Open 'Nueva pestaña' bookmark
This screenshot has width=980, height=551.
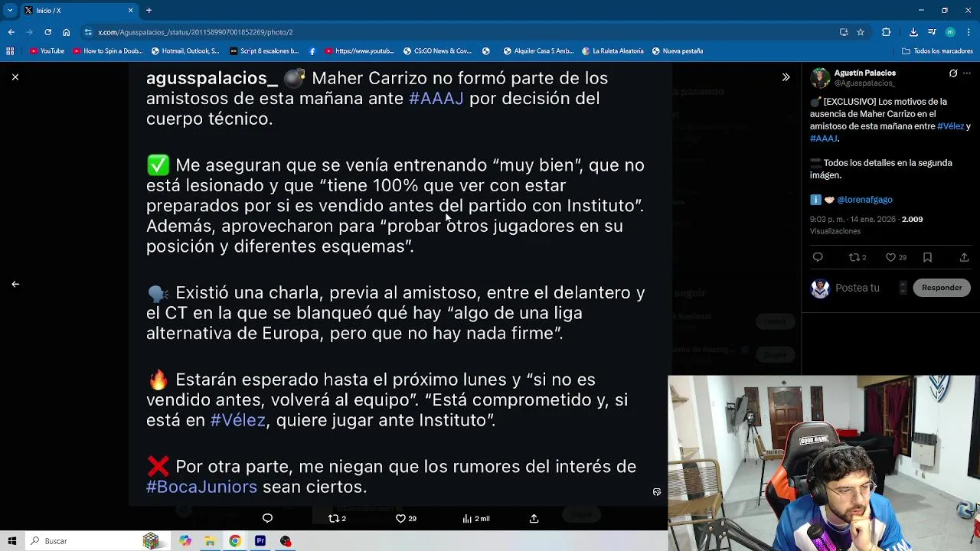pos(678,51)
